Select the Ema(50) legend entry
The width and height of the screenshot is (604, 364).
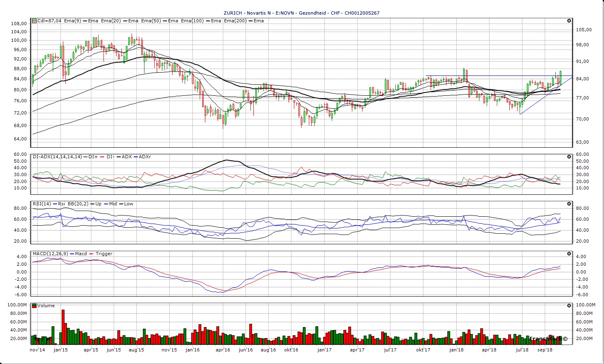click(x=151, y=21)
